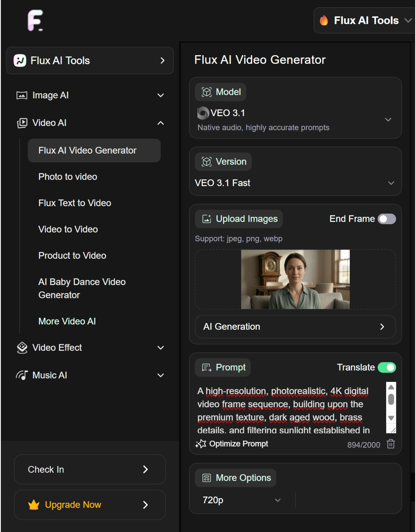Disable the Translate toggle
Image resolution: width=416 pixels, height=532 pixels.
(x=387, y=367)
